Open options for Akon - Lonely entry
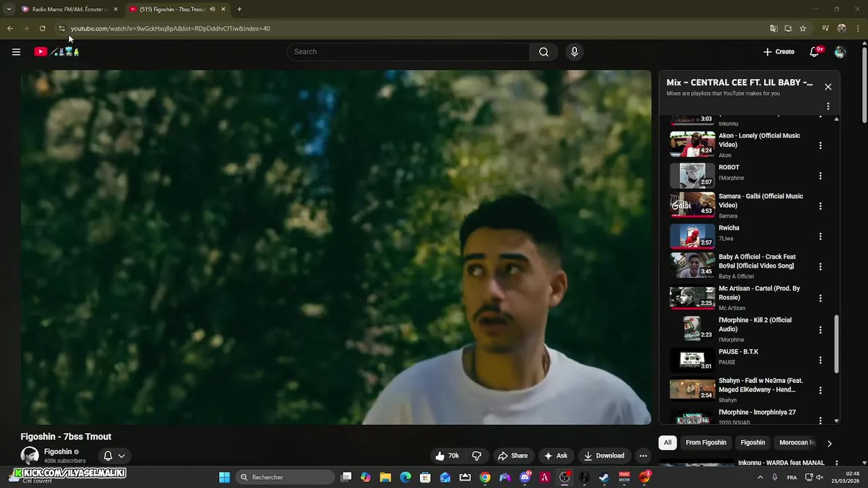 coord(821,145)
